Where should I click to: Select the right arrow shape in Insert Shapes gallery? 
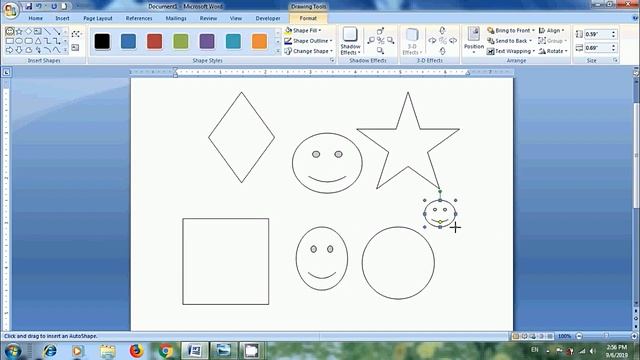pyautogui.click(x=10, y=50)
